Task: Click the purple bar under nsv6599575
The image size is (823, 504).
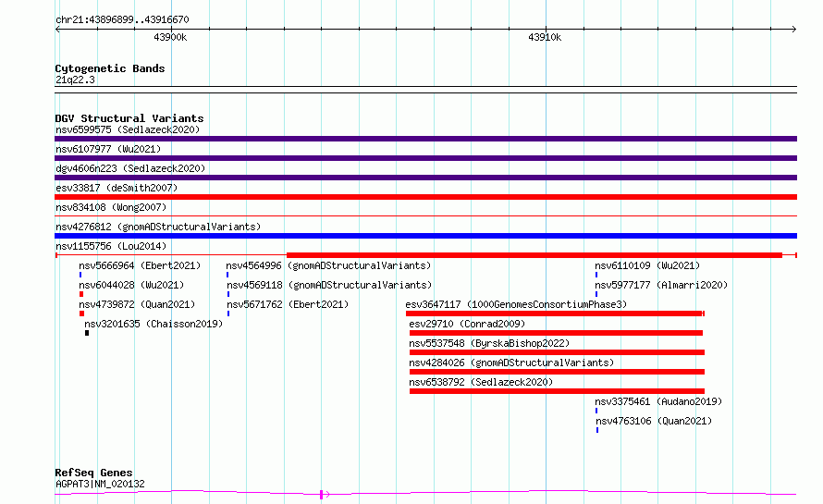Action: pyautogui.click(x=425, y=139)
